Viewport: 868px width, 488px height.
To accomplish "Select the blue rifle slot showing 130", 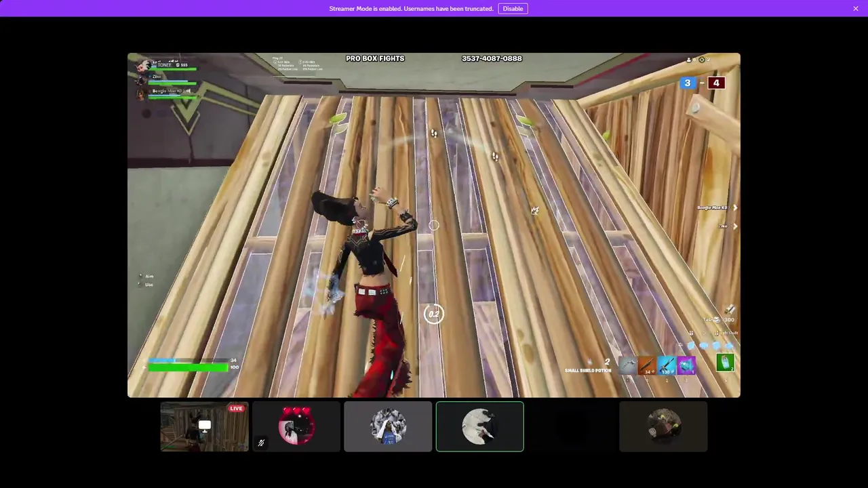I will (667, 365).
